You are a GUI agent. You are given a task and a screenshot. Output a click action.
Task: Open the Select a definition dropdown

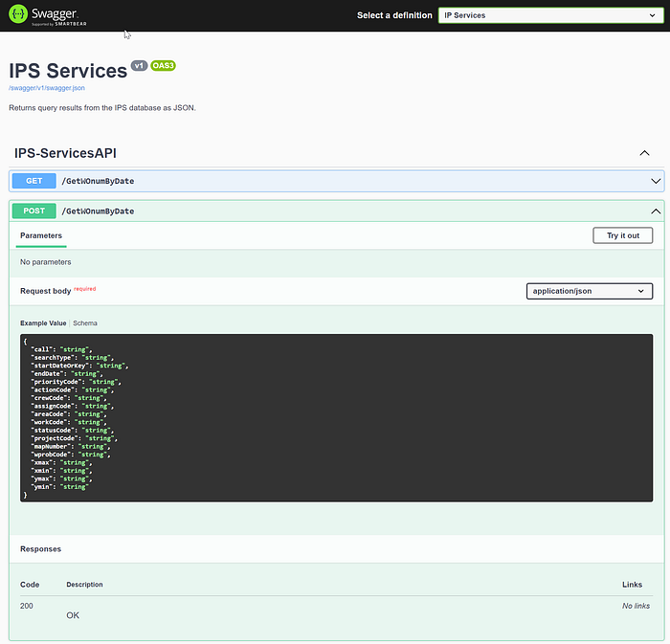tap(550, 15)
